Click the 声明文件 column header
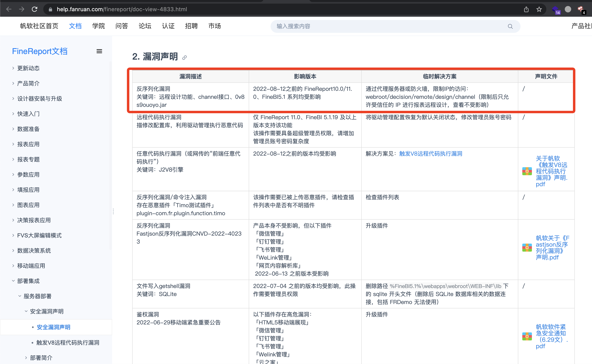The height and width of the screenshot is (364, 592). click(x=546, y=76)
